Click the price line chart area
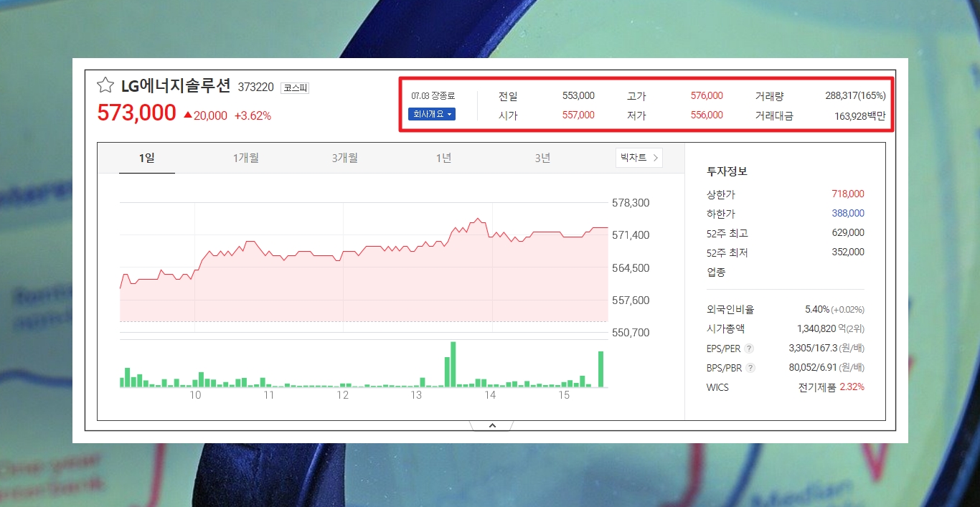 pyautogui.click(x=364, y=267)
